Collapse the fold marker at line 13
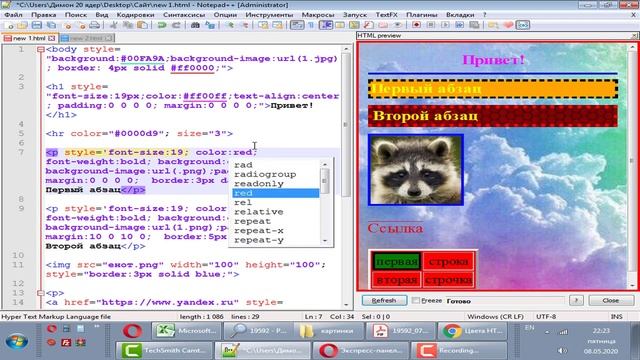 [40, 293]
